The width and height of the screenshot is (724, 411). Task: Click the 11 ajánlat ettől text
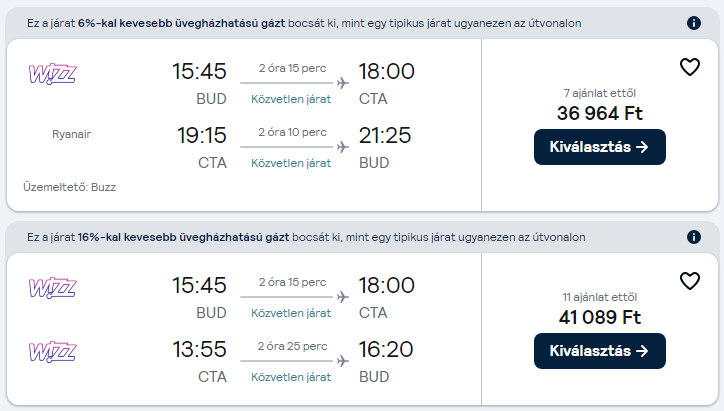tap(600, 297)
